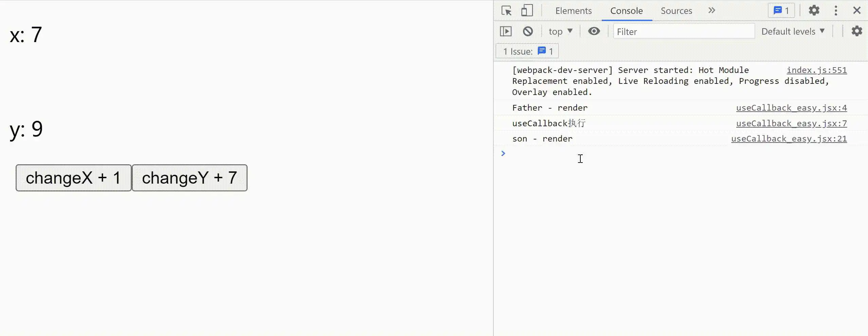Image resolution: width=868 pixels, height=336 pixels.
Task: Click the 1 Issue button
Action: tap(527, 51)
